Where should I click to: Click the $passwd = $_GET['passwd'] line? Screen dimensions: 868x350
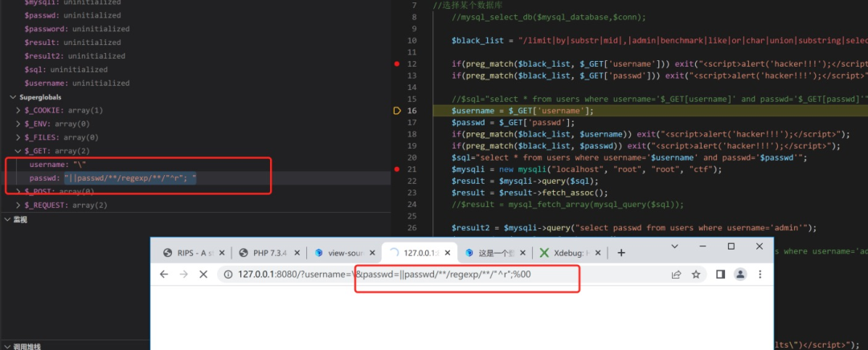(513, 122)
